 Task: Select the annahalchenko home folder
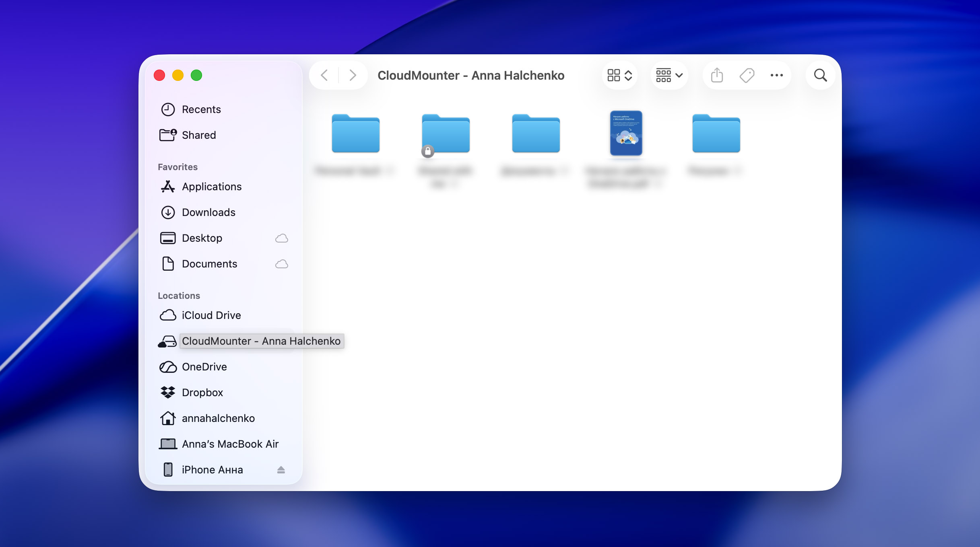(218, 418)
